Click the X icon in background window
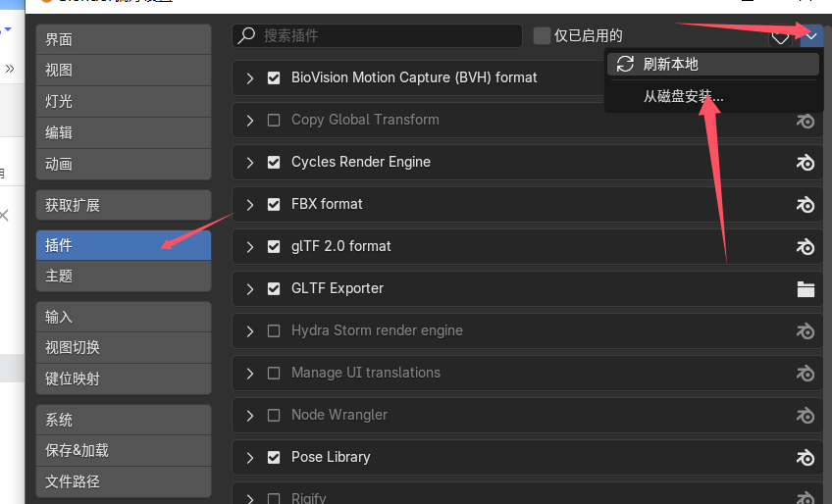Image resolution: width=832 pixels, height=504 pixels. coord(4,215)
